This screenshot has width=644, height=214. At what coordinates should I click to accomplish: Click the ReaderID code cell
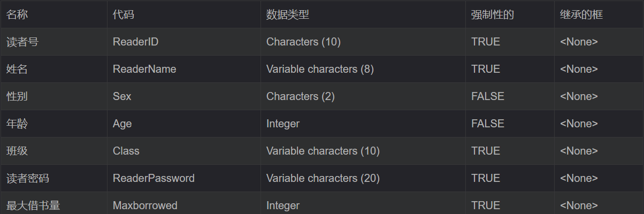[136, 42]
